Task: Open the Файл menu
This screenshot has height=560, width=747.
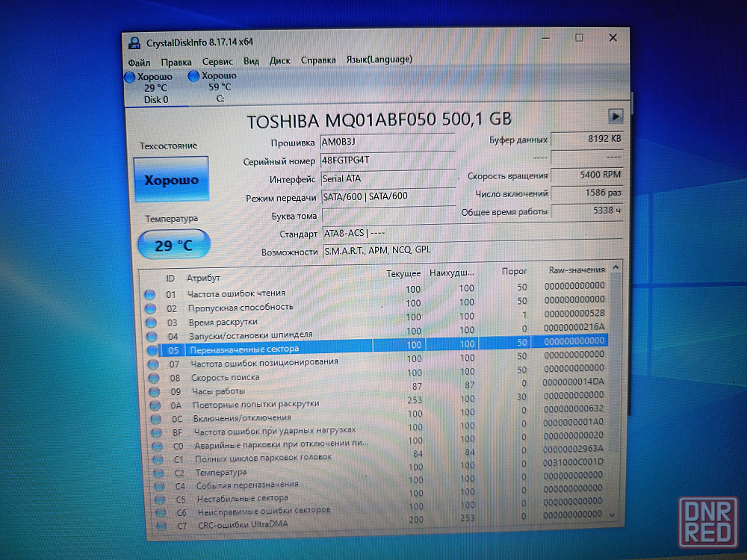Action: [139, 63]
